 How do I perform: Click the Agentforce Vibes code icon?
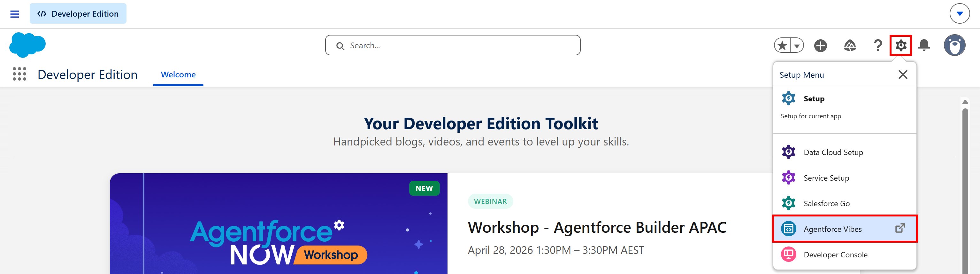(788, 229)
